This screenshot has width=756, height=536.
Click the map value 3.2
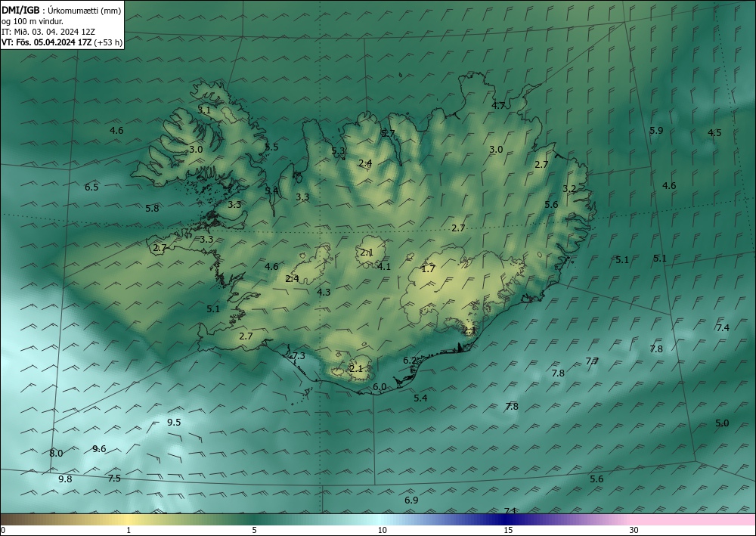(569, 188)
